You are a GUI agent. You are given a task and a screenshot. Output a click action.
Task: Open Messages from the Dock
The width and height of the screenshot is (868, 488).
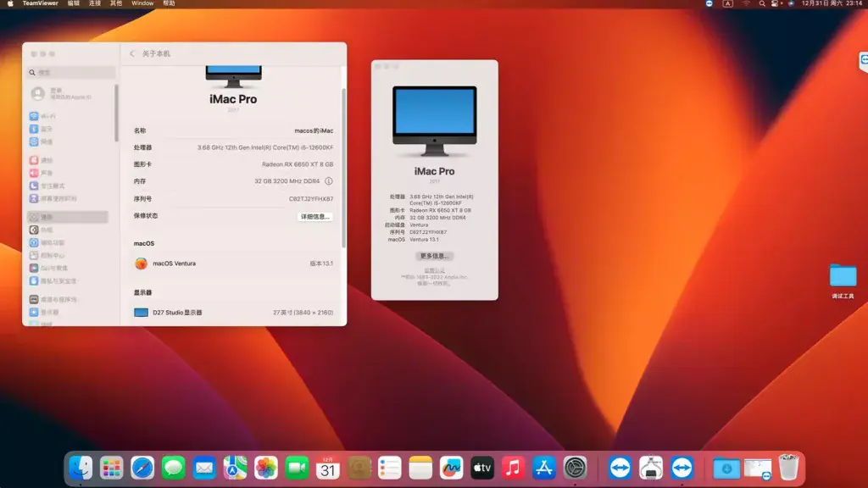[173, 468]
